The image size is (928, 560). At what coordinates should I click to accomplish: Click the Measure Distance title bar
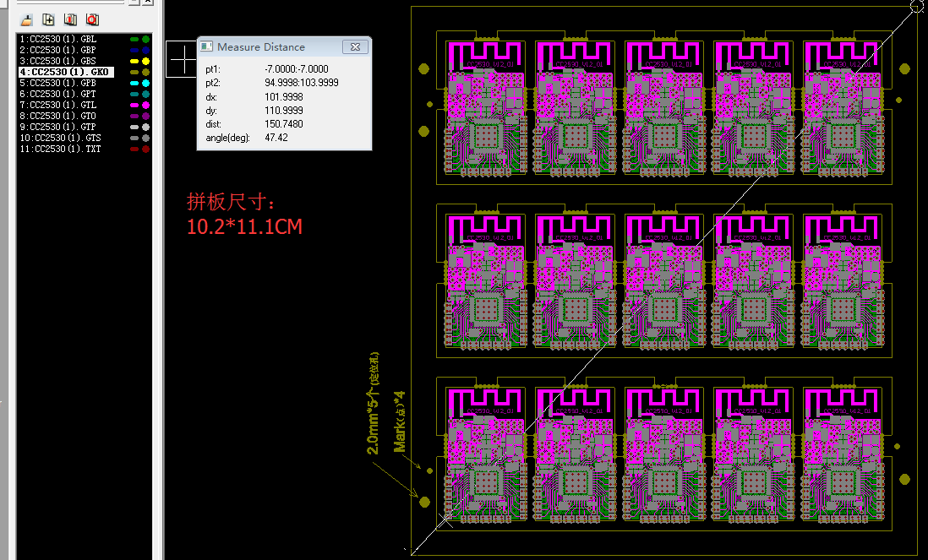point(279,47)
